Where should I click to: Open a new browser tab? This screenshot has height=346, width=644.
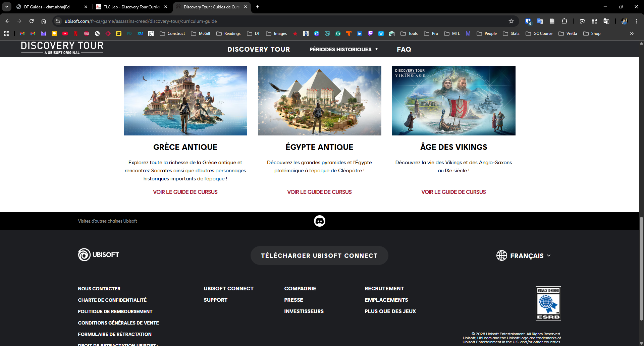point(258,7)
